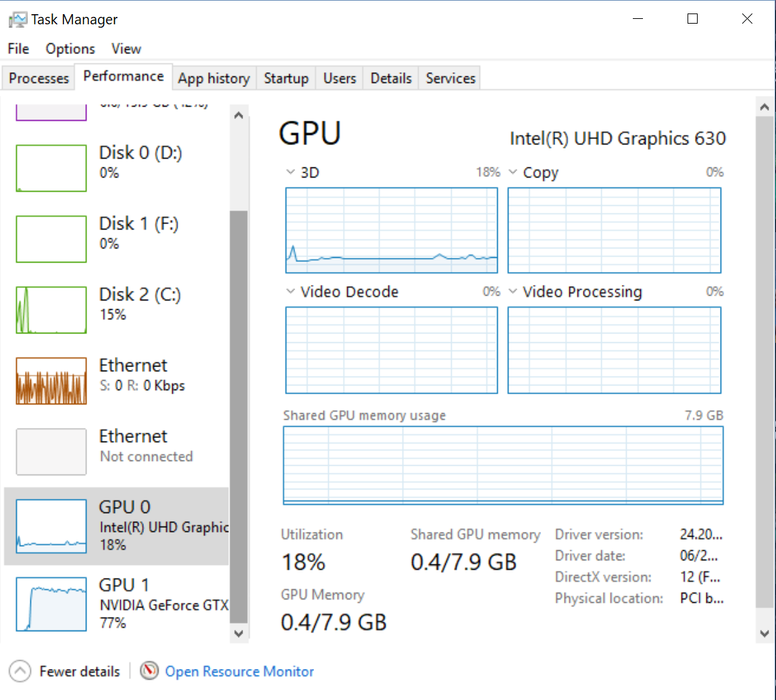
Task: Open the 3D graph engine dropdown
Action: pos(290,172)
